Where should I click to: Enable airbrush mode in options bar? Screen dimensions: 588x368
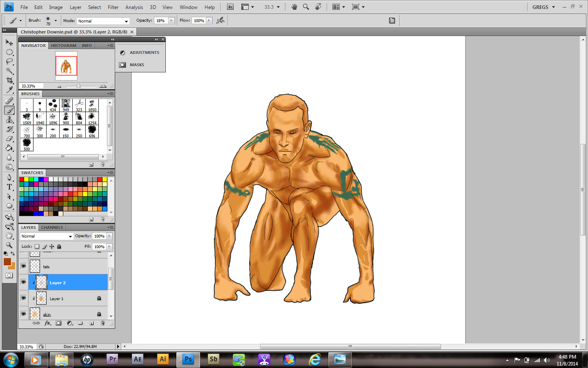[x=220, y=20]
